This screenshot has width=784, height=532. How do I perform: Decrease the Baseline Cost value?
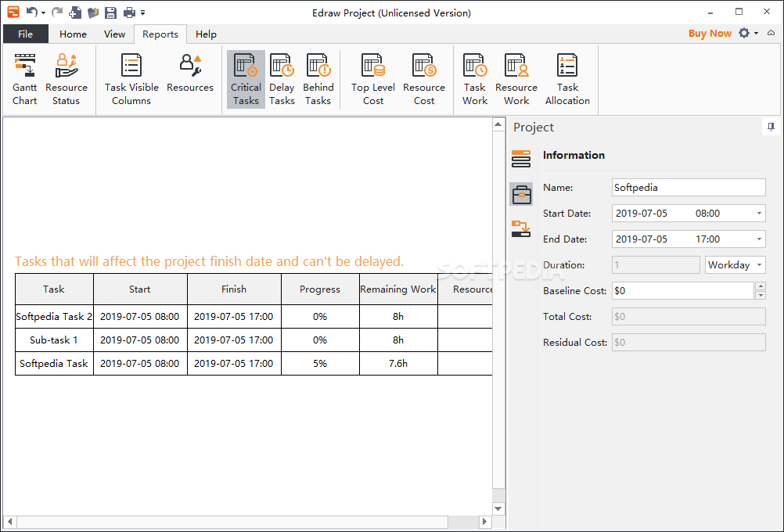coord(761,295)
